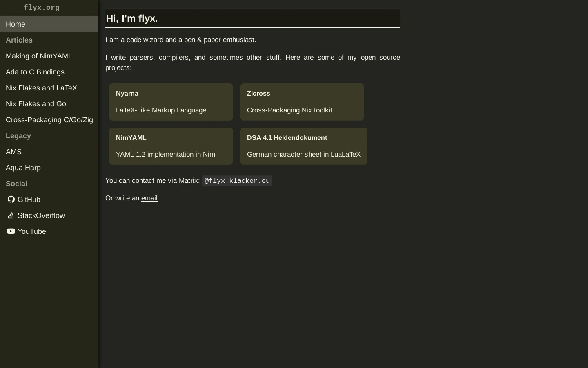
Task: Click the Articles section heading
Action: point(19,40)
